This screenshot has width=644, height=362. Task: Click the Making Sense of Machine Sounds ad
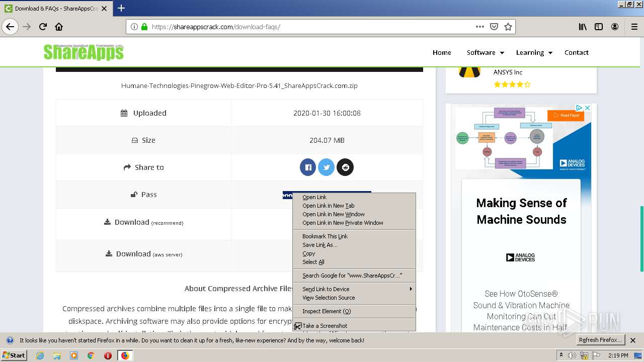pyautogui.click(x=521, y=211)
